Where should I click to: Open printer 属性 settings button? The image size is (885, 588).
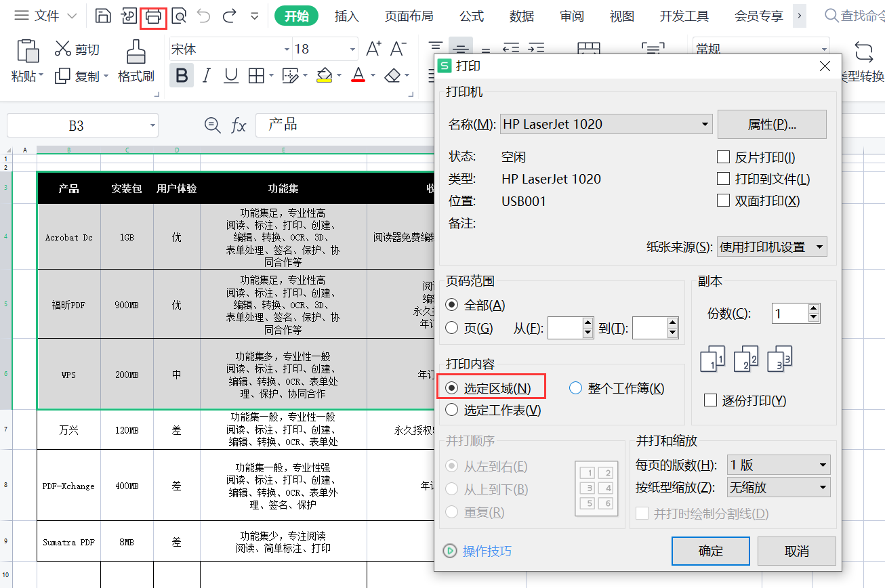click(772, 124)
